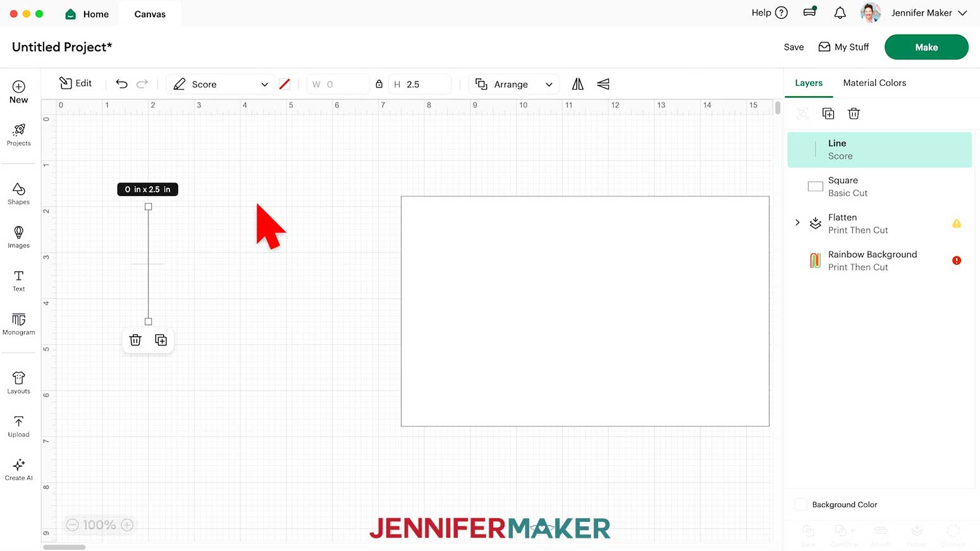The height and width of the screenshot is (551, 980).
Task: Open the notifications bell
Action: (840, 13)
